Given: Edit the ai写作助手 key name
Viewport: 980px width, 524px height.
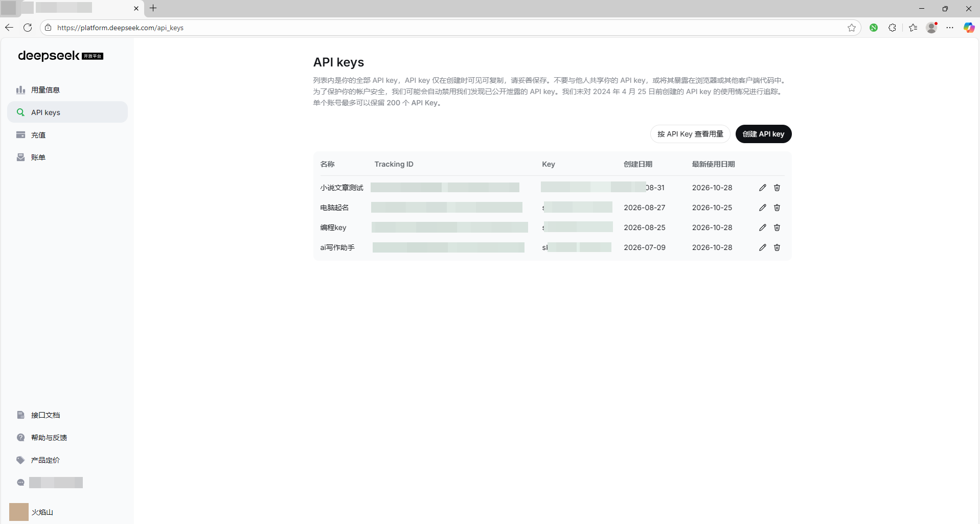Looking at the screenshot, I should pyautogui.click(x=762, y=247).
